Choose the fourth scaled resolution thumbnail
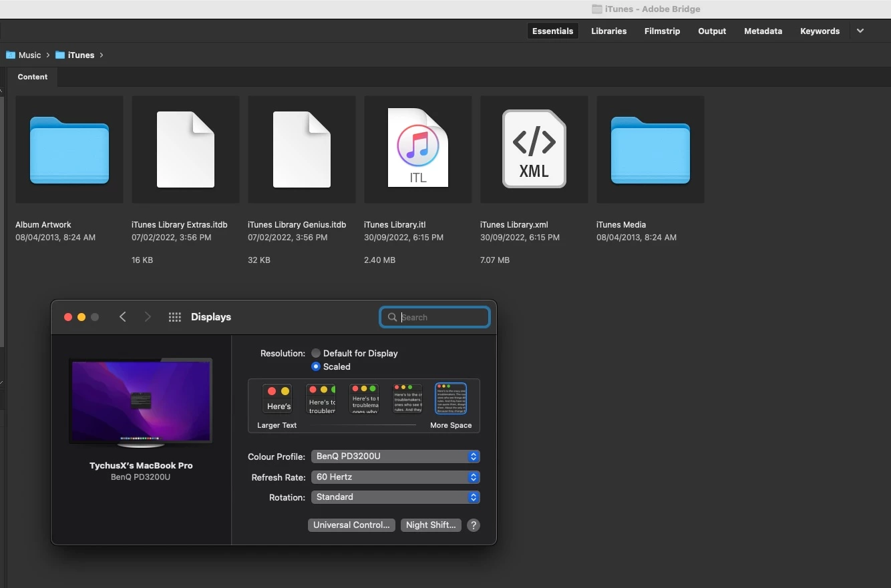Viewport: 891px width, 588px height. (x=407, y=398)
